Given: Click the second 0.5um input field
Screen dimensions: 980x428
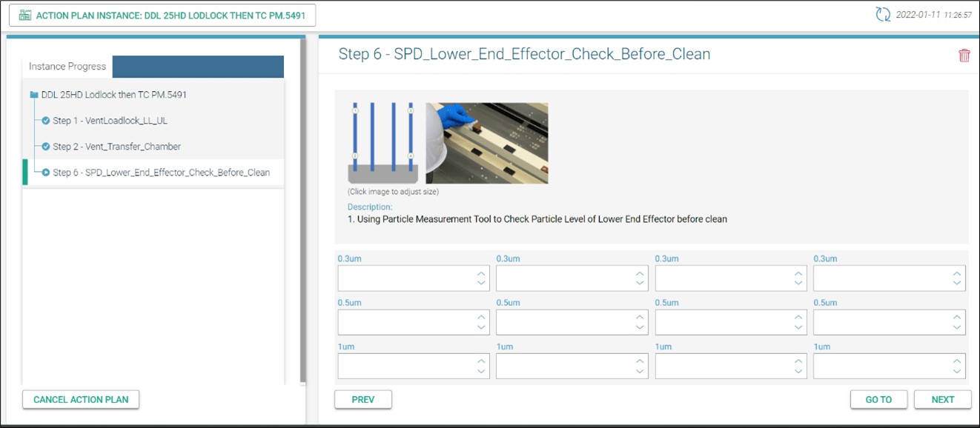Looking at the screenshot, I should [x=572, y=322].
